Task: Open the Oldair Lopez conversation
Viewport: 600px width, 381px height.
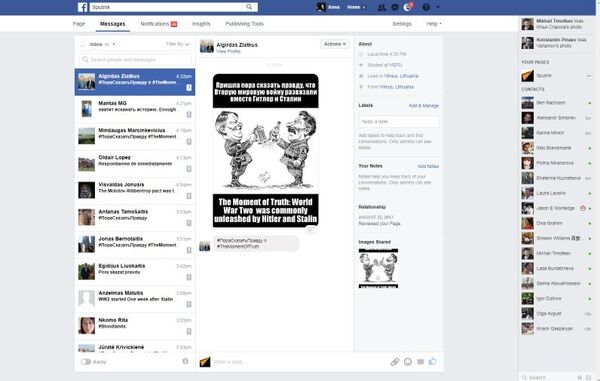Action: point(135,163)
